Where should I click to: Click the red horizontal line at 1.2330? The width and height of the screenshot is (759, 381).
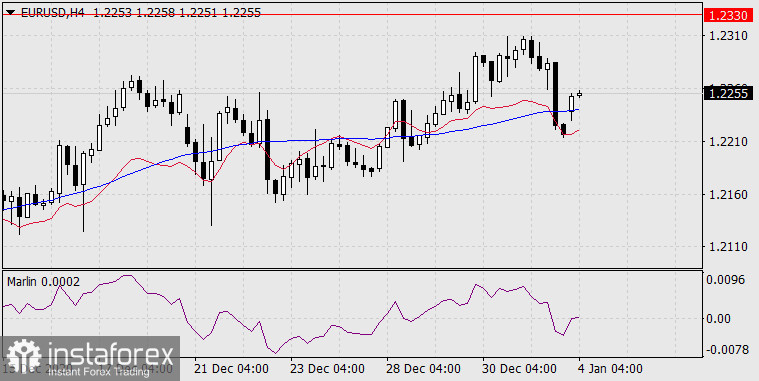point(352,15)
